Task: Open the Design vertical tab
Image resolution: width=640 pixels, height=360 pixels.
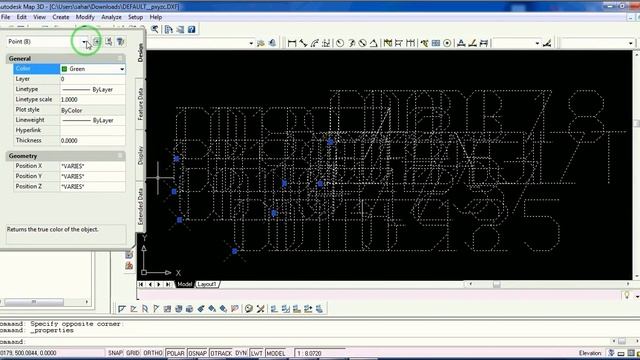Action: point(140,53)
